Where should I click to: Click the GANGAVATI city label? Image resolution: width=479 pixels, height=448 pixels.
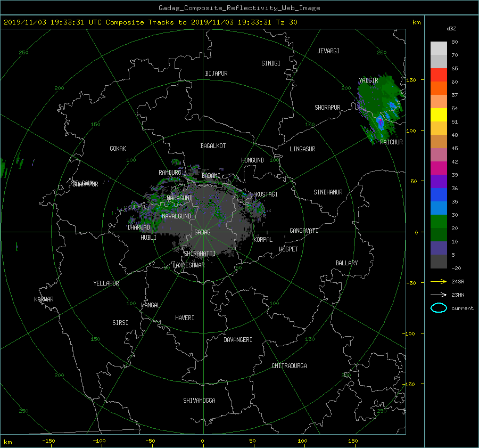(x=304, y=231)
